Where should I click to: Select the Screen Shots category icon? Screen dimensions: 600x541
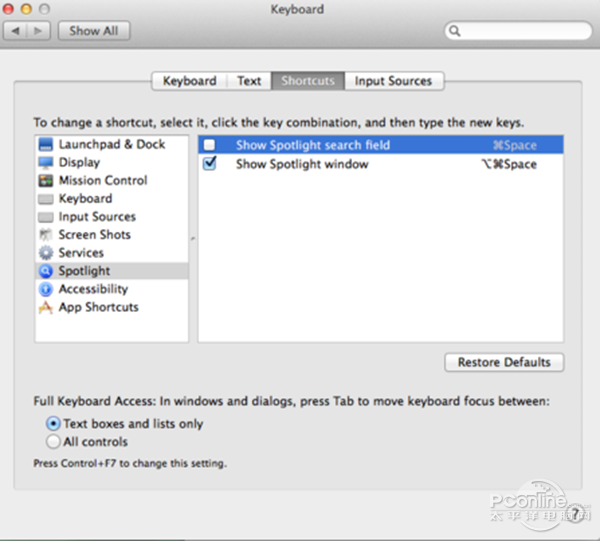click(x=46, y=235)
